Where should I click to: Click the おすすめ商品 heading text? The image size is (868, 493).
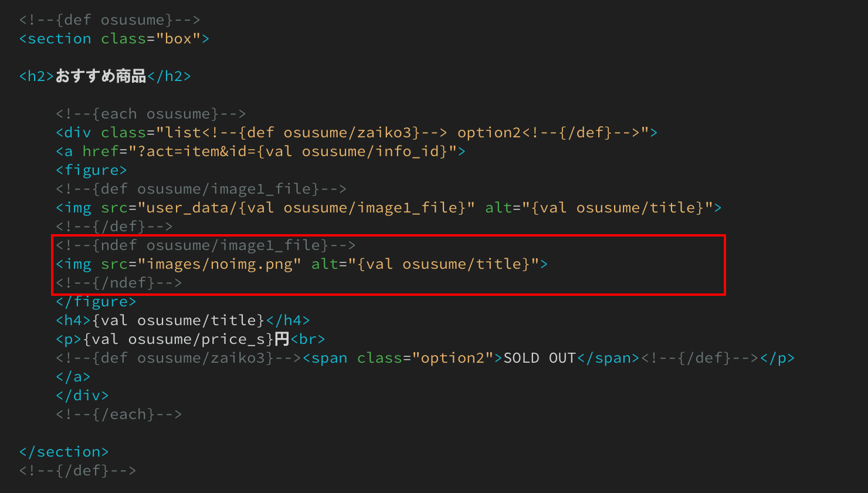(x=101, y=76)
